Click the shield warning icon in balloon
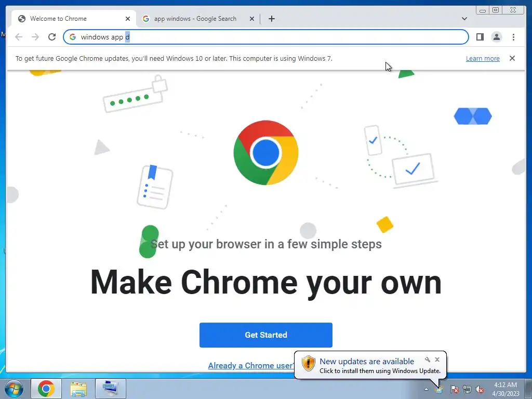This screenshot has height=399, width=532. (x=308, y=363)
